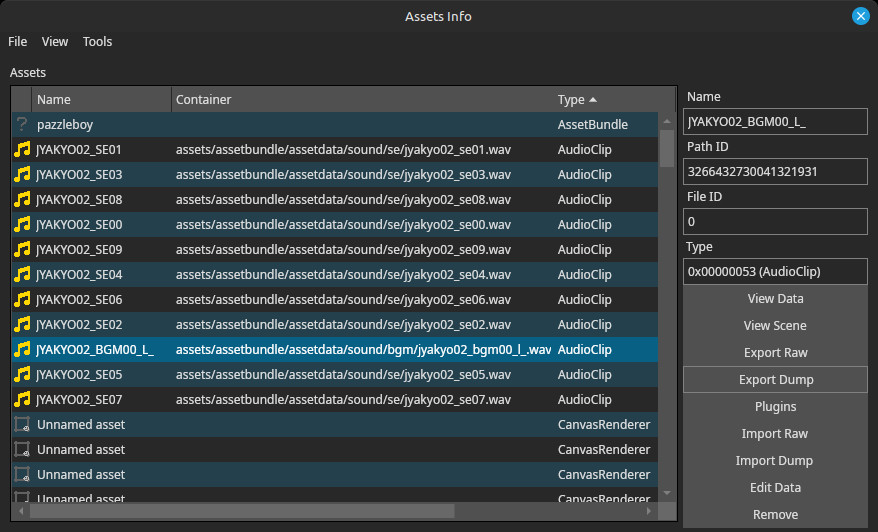Click the music icon next to JYAKYO02_SE07

[x=22, y=400]
